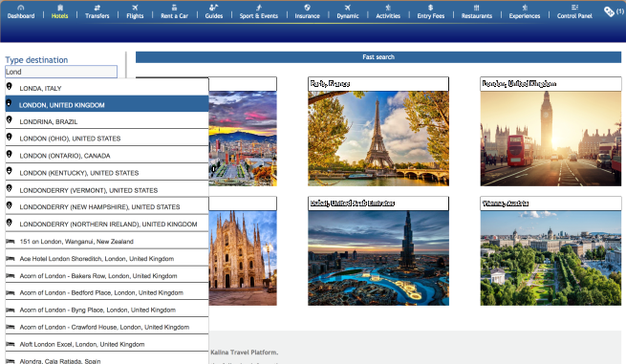Screen dimensions: 626x364
Task: Open Vienna, Austria destination photo
Action: click(x=550, y=258)
